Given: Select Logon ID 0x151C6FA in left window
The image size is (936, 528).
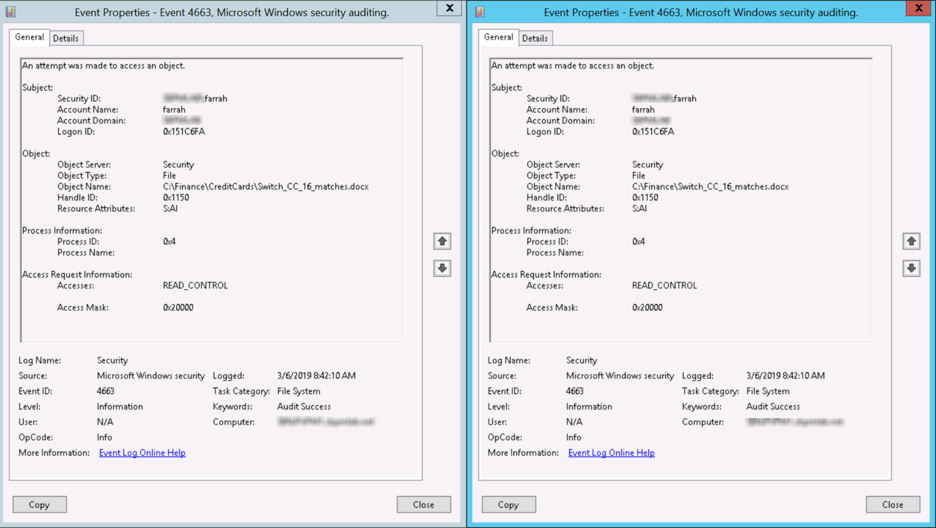Looking at the screenshot, I should (184, 132).
